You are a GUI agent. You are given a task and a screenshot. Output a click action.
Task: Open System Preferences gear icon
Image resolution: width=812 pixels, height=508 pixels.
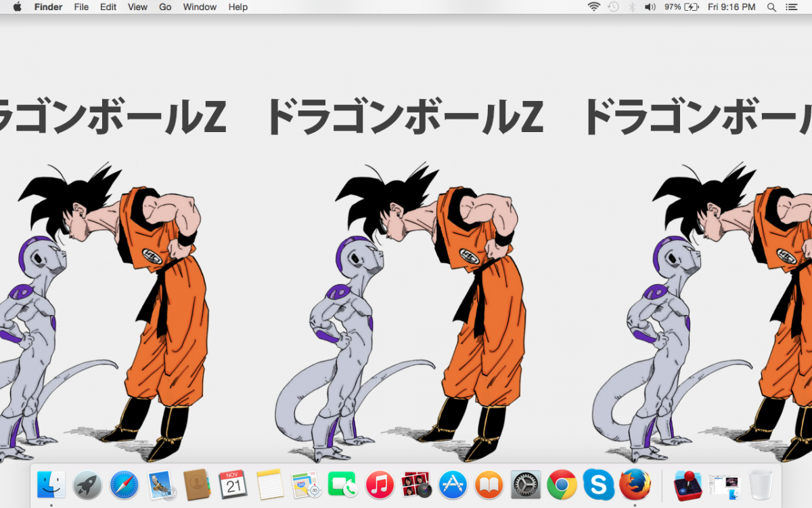[x=525, y=485]
